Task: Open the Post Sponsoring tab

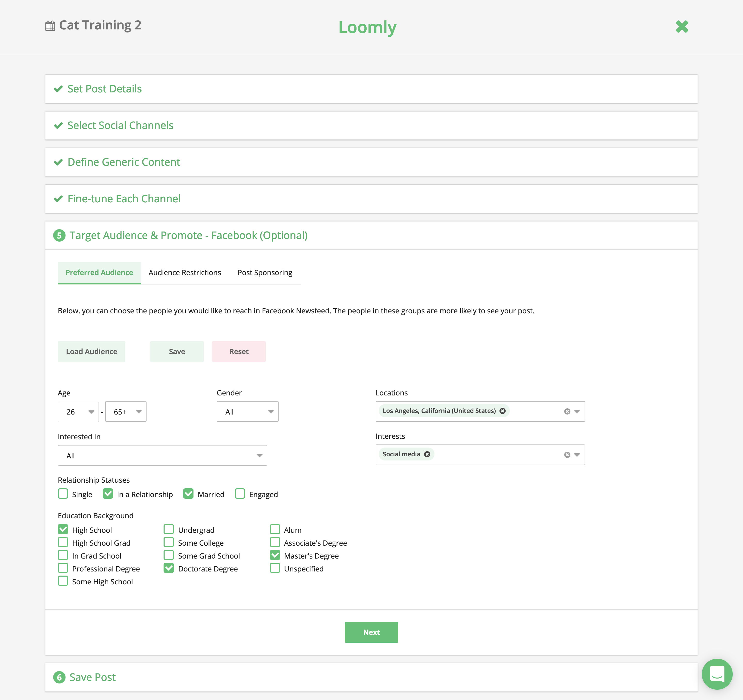Action: pyautogui.click(x=265, y=273)
